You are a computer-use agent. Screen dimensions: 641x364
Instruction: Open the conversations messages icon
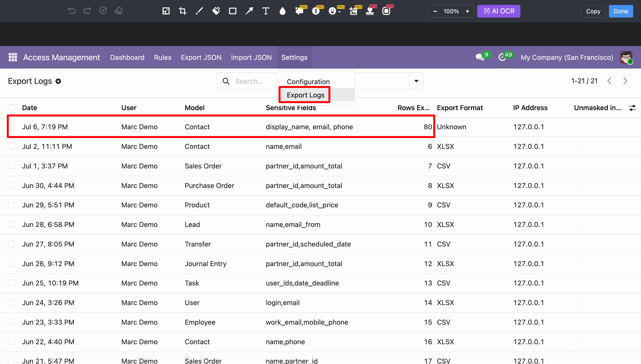tap(480, 57)
